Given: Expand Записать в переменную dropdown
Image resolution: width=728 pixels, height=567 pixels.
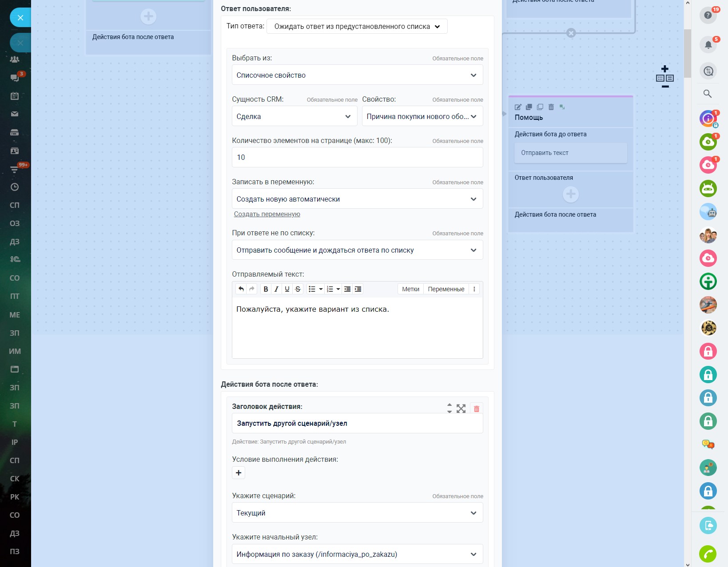Looking at the screenshot, I should coord(358,199).
